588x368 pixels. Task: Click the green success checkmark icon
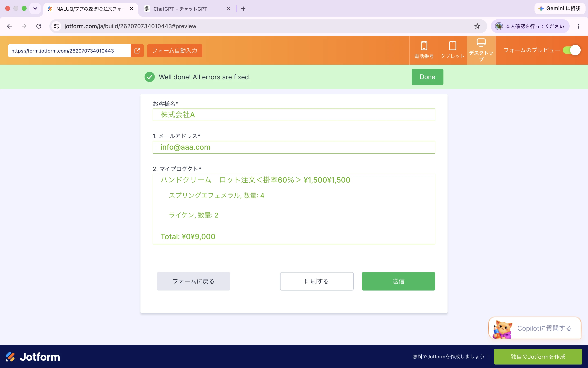click(x=149, y=77)
